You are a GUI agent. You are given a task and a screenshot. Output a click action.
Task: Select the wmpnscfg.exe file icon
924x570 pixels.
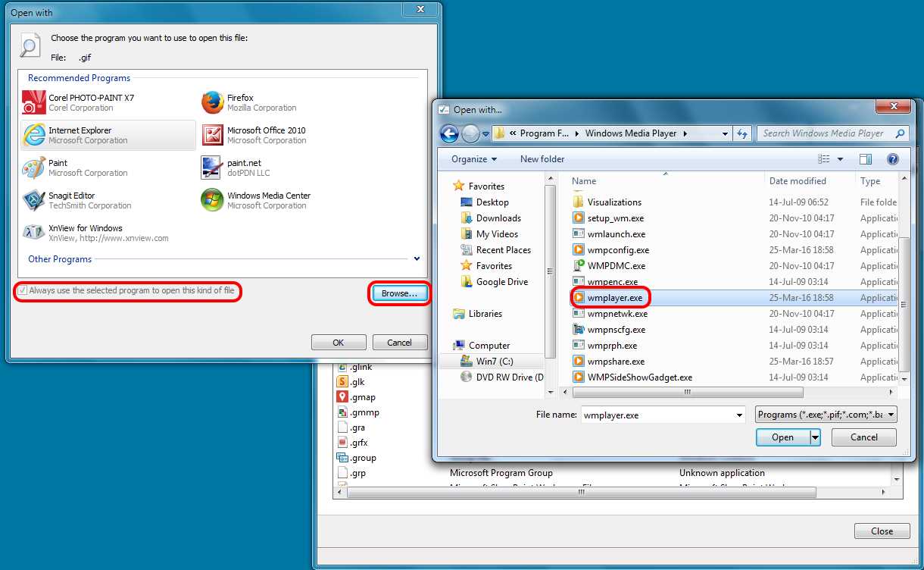(579, 330)
